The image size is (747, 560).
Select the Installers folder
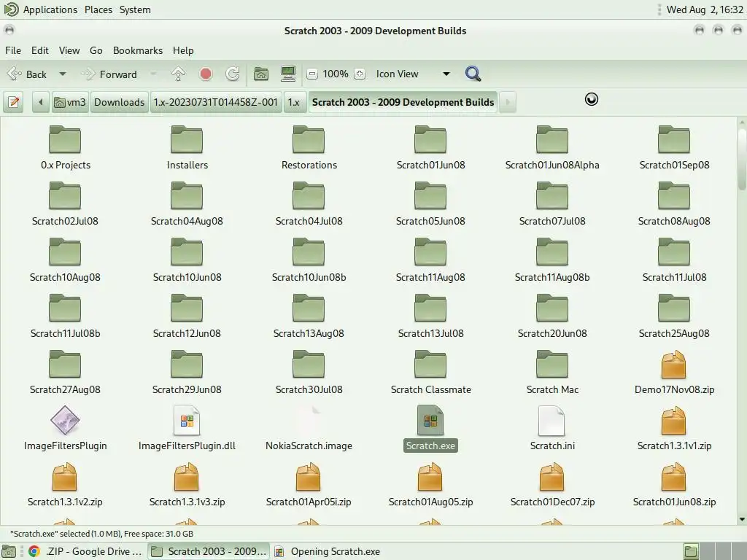coord(187,148)
